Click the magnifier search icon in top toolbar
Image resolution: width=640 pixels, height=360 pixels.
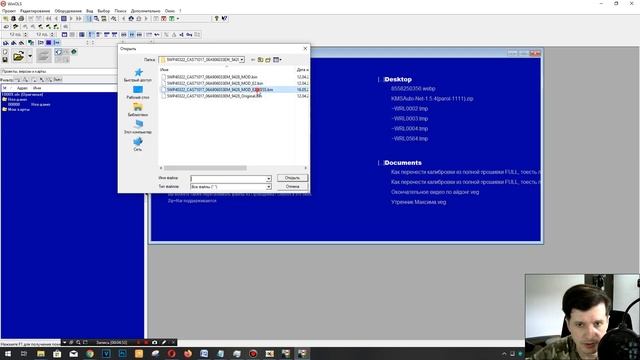pyautogui.click(x=96, y=19)
